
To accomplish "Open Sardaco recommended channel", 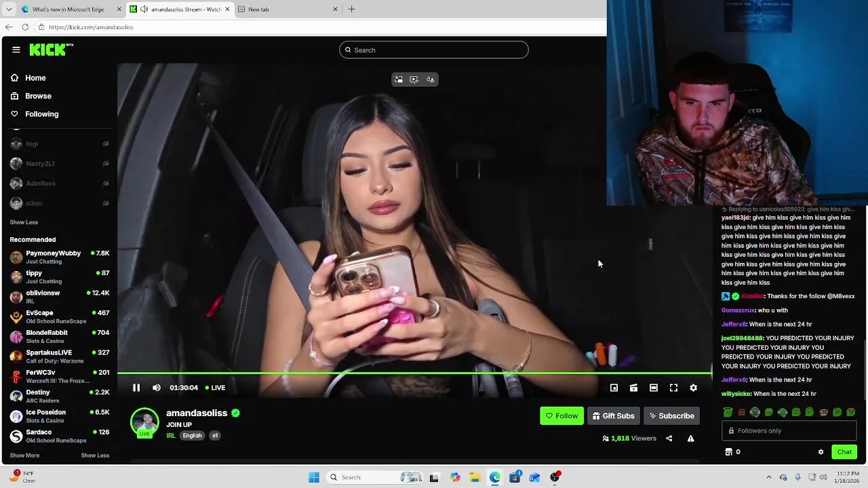I will 60,436.
